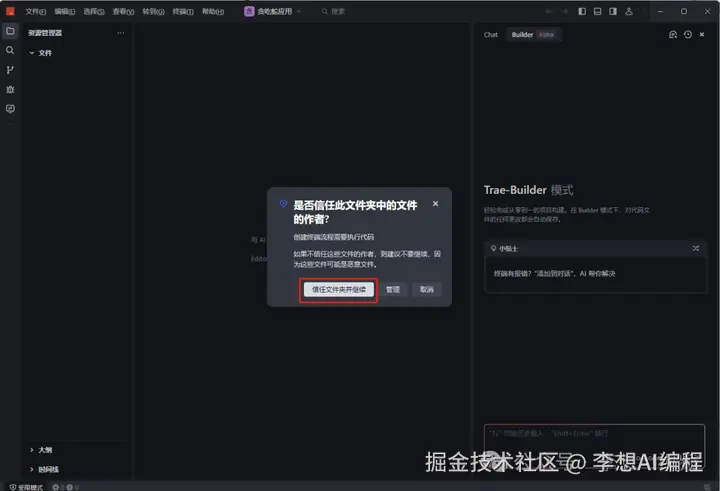
Task: Click the warnings count in status bar
Action: pyautogui.click(x=73, y=487)
